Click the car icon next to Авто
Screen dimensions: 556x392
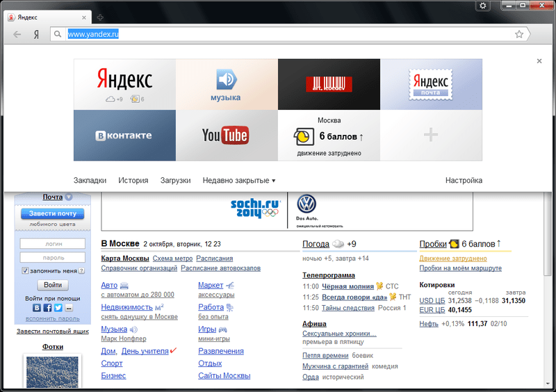coord(124,286)
